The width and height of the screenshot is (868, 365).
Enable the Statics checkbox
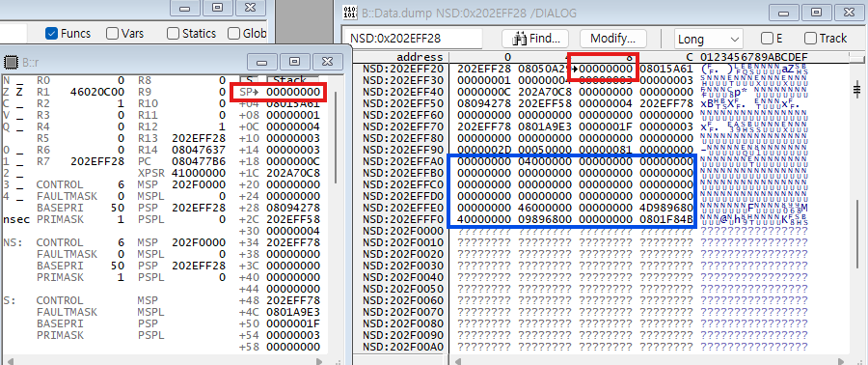pyautogui.click(x=174, y=33)
